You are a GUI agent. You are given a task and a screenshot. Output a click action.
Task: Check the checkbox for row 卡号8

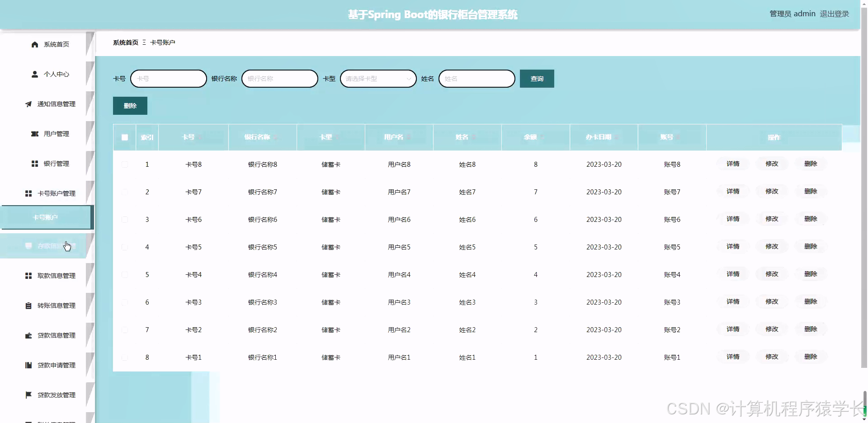(125, 164)
